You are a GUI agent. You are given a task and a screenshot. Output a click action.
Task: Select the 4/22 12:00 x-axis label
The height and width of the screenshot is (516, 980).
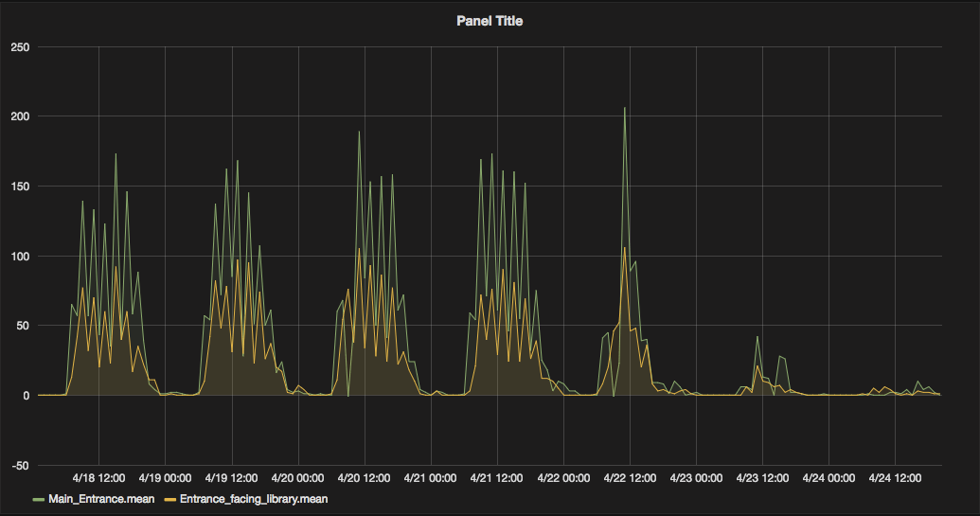[629, 479]
